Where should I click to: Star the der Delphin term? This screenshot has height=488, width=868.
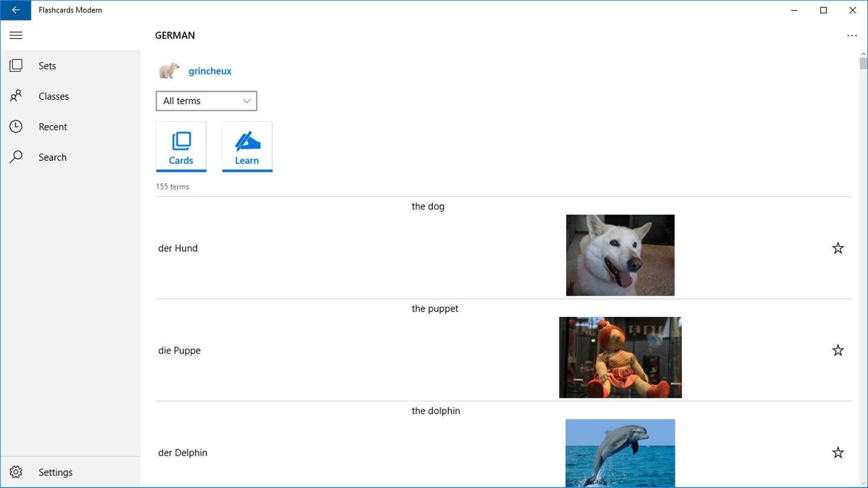pyautogui.click(x=838, y=453)
